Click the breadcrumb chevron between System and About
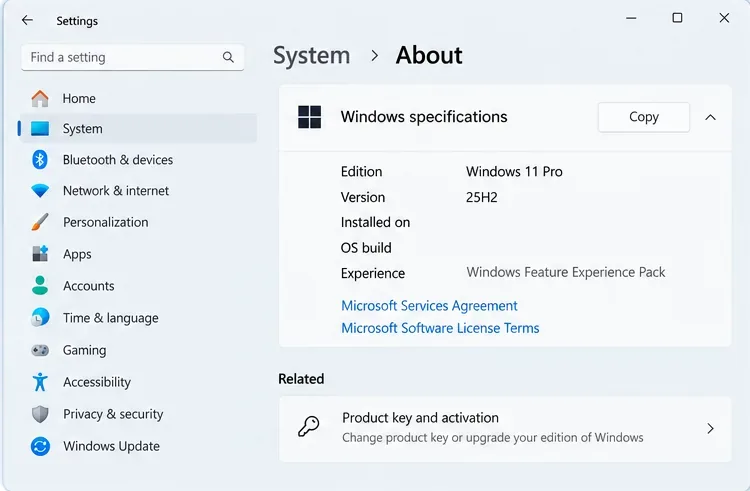The height and width of the screenshot is (491, 750). [375, 56]
